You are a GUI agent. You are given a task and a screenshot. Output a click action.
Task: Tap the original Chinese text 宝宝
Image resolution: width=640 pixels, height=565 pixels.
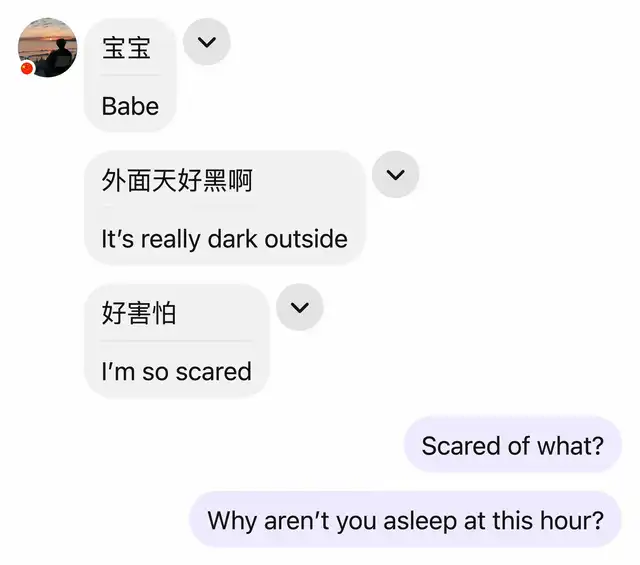126,48
